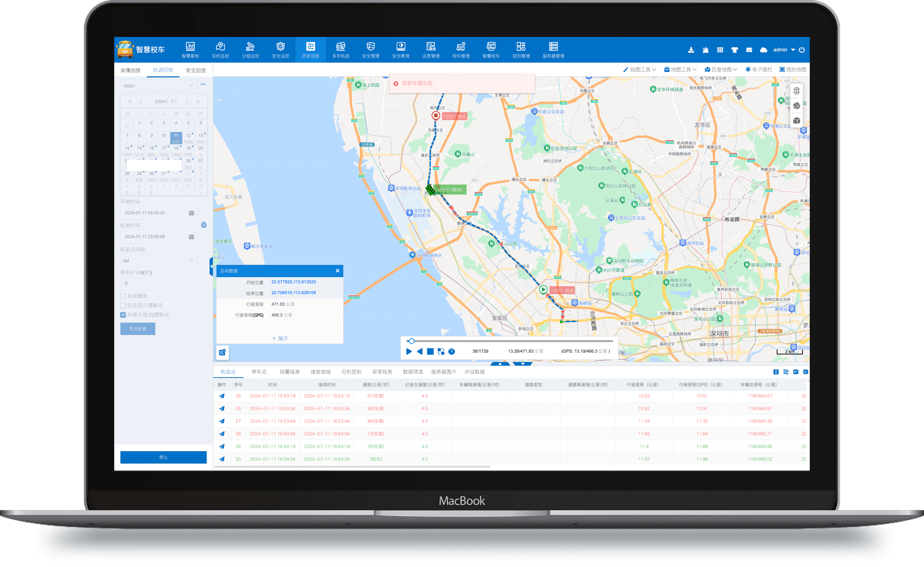Click the stop square playback icon
Screen dimensions: 924x567
[430, 352]
